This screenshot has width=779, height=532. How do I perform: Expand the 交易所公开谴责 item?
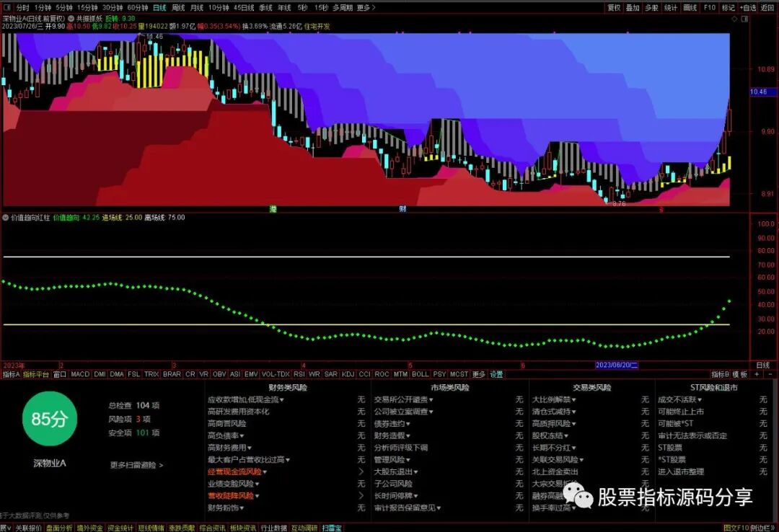[x=403, y=399]
